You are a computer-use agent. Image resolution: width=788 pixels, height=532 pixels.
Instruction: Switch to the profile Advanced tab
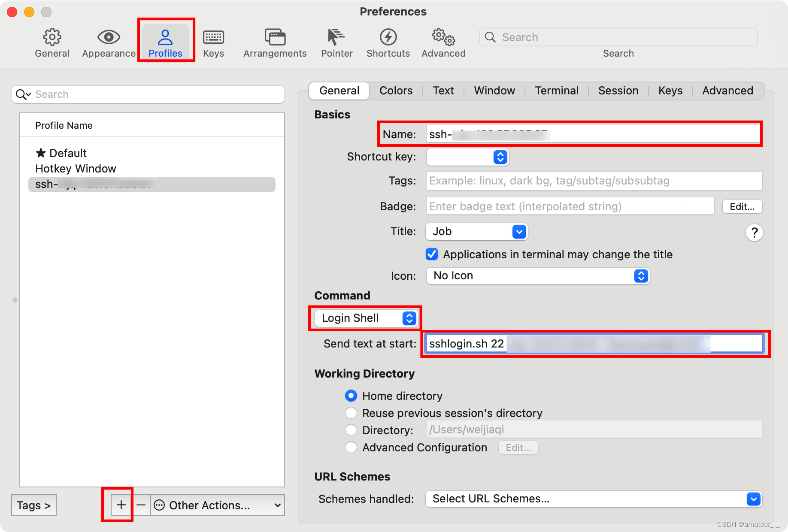[x=727, y=91]
